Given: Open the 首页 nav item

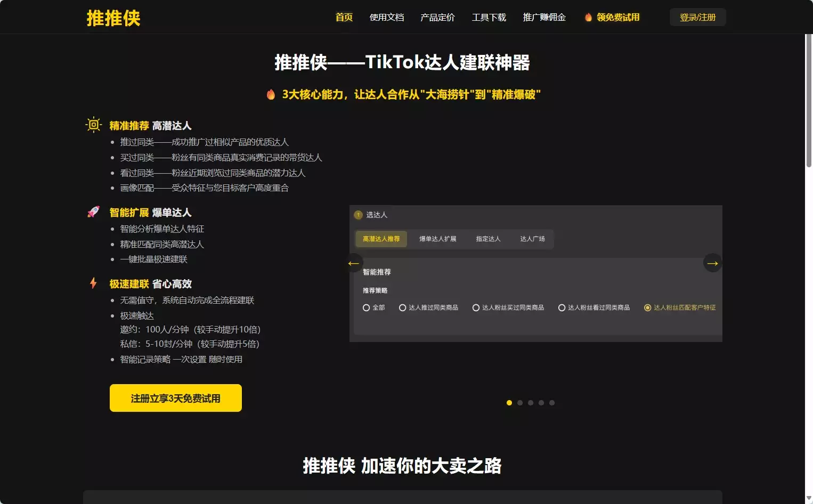Looking at the screenshot, I should click(x=344, y=17).
